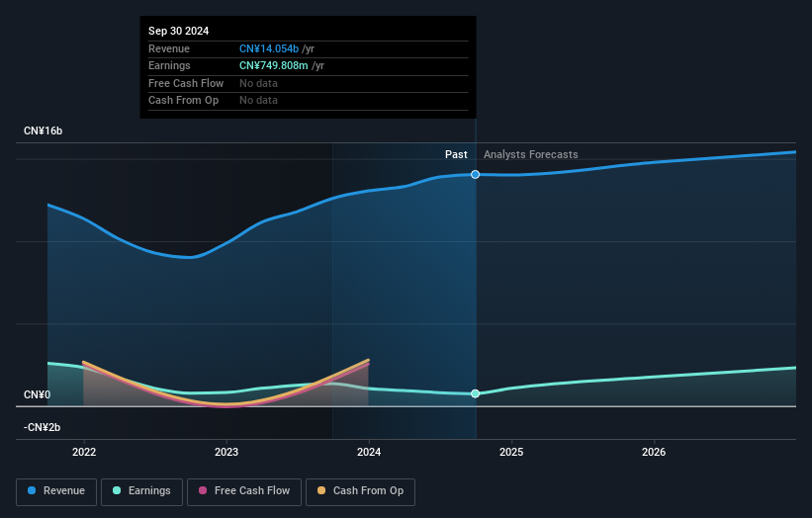Click the 2023 x-axis label

226,453
